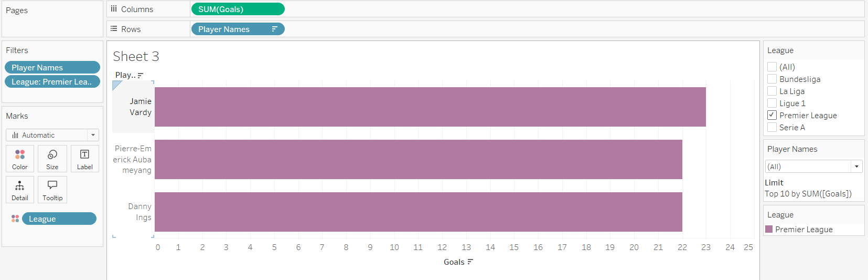Click sort icon beside Play.. header
Viewport: 868px width, 280px height.
(140, 75)
